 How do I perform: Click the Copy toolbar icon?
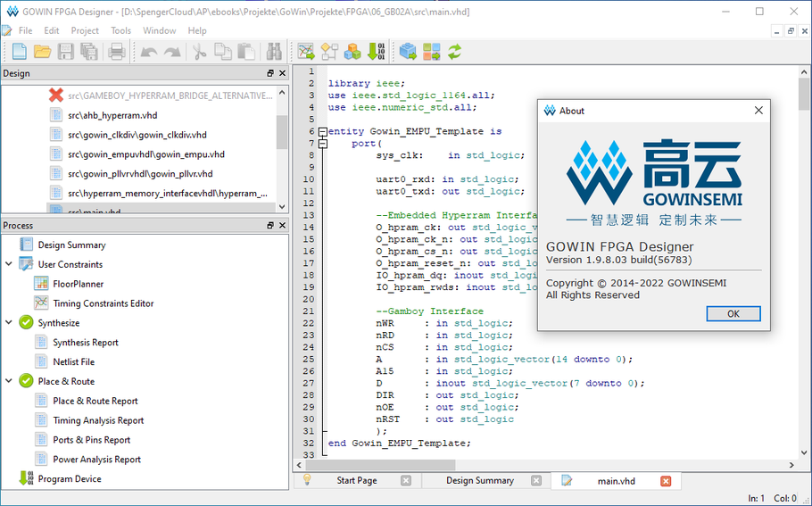(x=223, y=52)
